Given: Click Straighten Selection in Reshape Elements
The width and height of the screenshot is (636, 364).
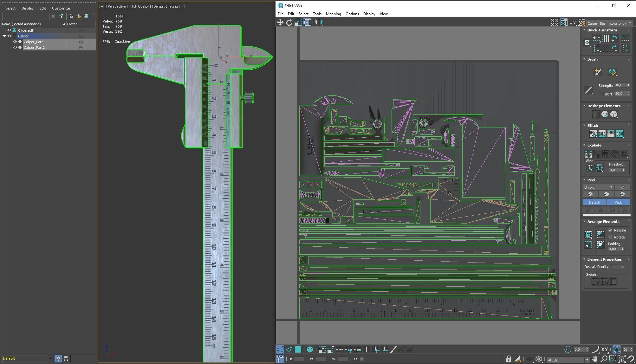Looking at the screenshot, I should point(596,114).
